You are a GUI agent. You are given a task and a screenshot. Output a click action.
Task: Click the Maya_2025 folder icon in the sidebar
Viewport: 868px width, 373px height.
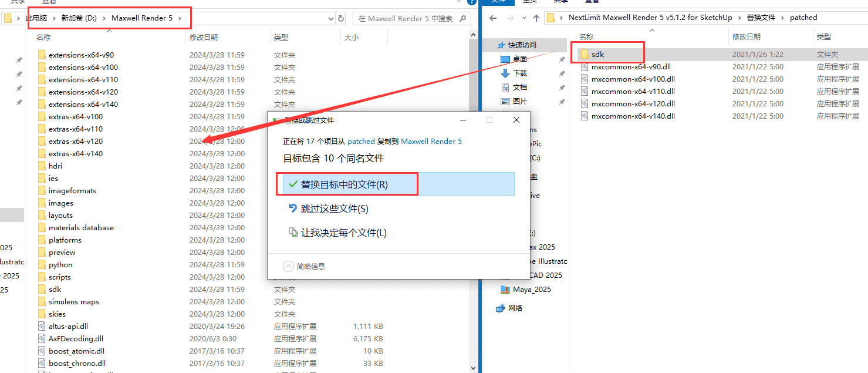point(505,289)
